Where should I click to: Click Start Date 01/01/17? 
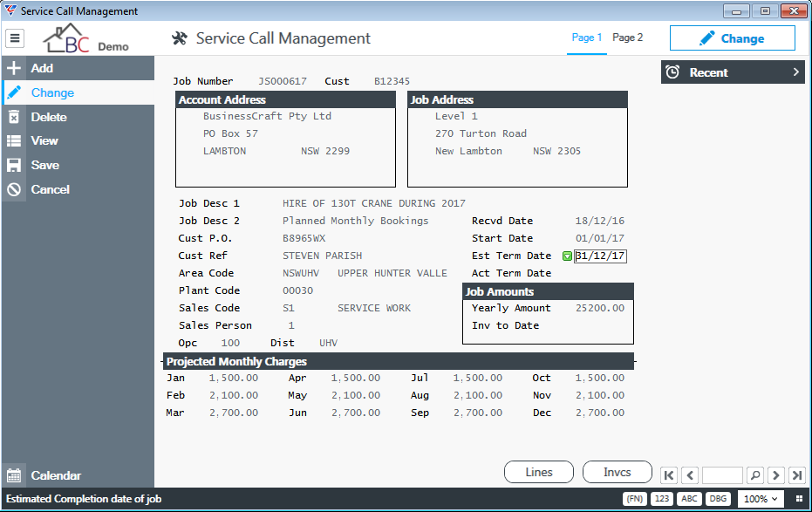(600, 238)
